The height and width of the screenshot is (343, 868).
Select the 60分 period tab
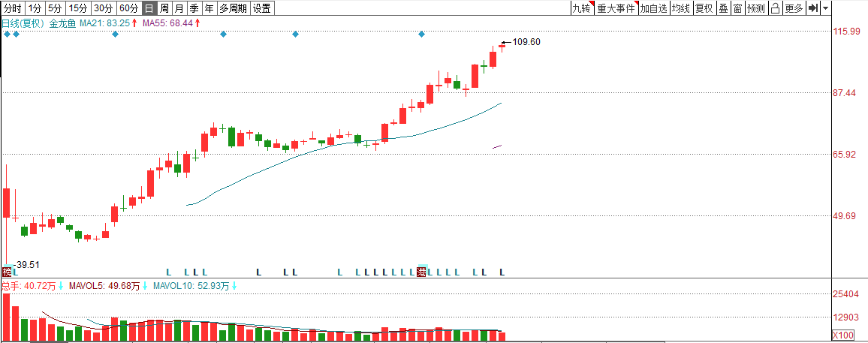(x=129, y=8)
